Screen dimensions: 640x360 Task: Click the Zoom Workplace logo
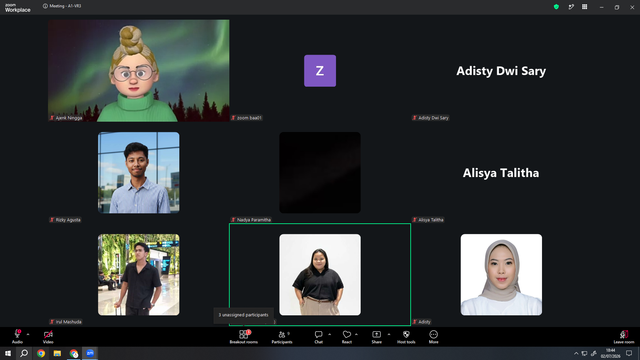click(x=18, y=7)
